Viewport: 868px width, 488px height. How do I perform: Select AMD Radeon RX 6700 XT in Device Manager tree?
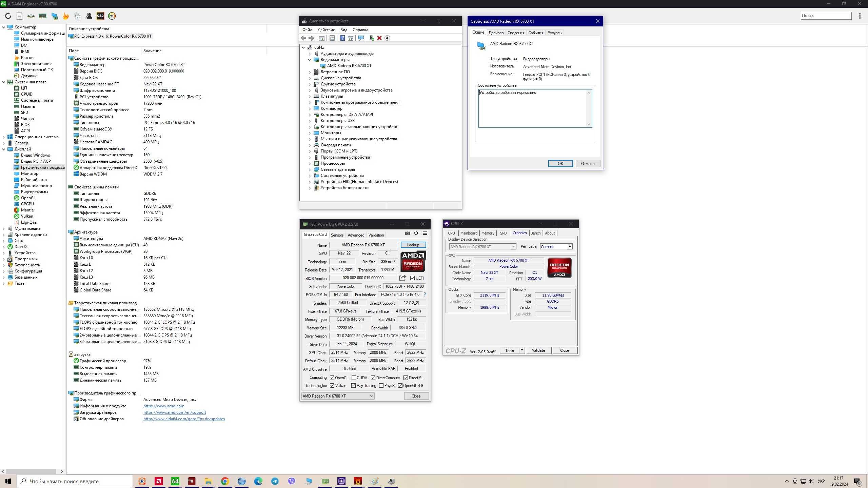tap(349, 66)
